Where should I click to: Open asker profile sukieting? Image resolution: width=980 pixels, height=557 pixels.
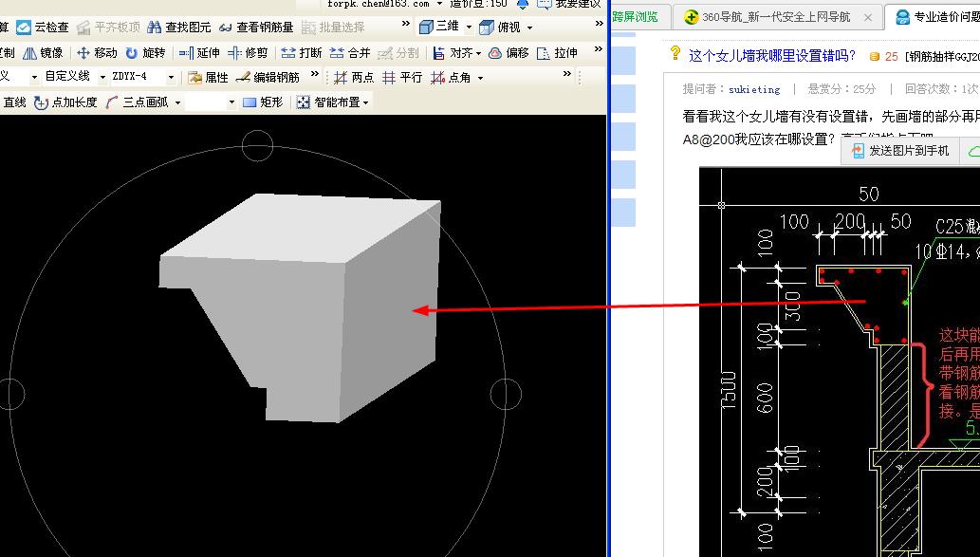(754, 89)
